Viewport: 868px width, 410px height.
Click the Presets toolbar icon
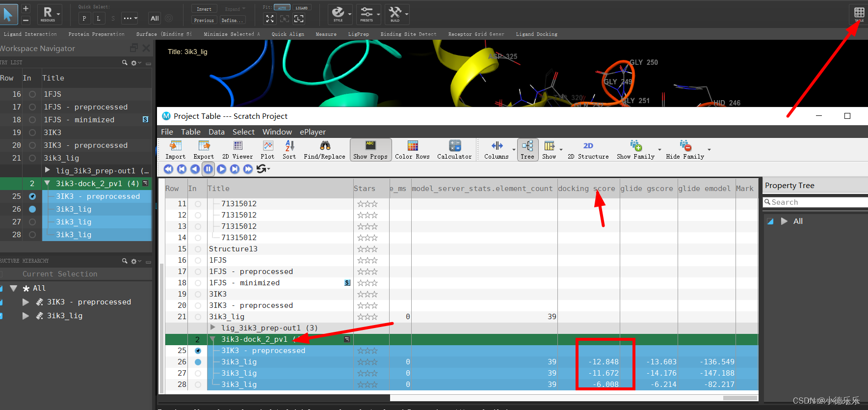(367, 13)
